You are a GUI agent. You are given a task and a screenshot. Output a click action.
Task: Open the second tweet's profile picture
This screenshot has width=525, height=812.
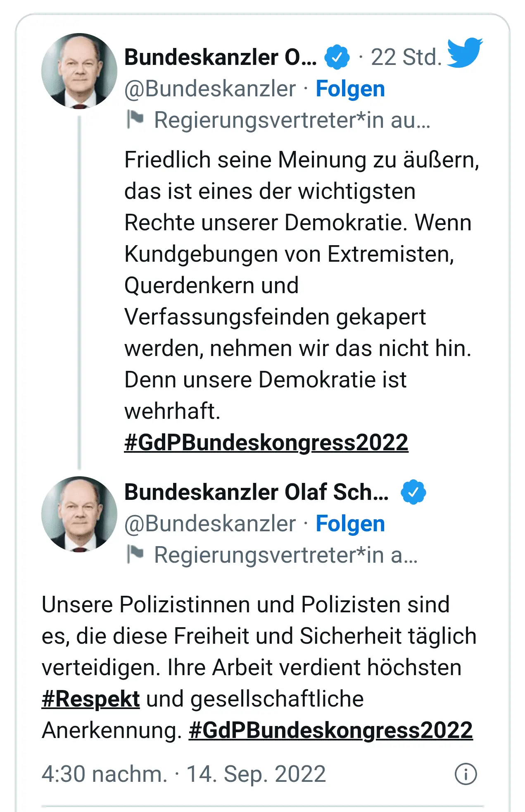79,514
